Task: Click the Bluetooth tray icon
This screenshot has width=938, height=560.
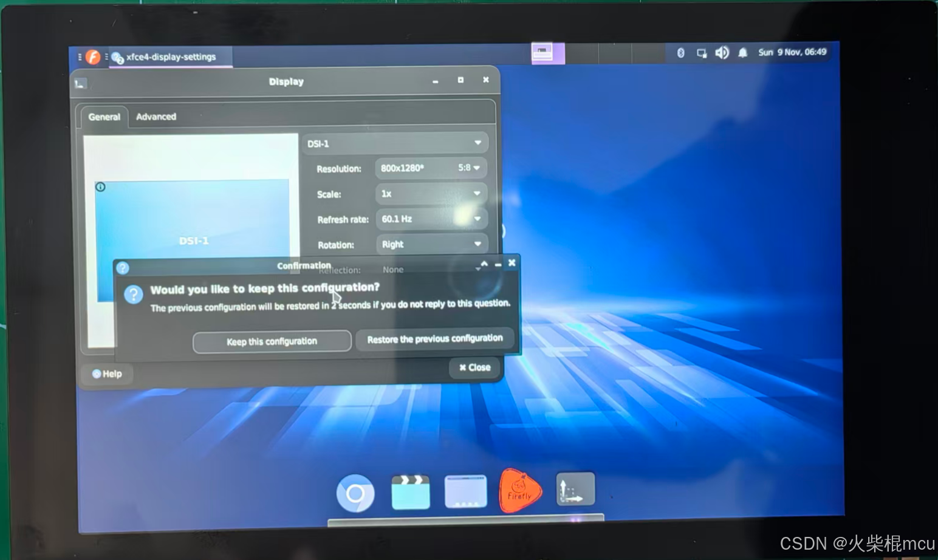Action: point(680,53)
